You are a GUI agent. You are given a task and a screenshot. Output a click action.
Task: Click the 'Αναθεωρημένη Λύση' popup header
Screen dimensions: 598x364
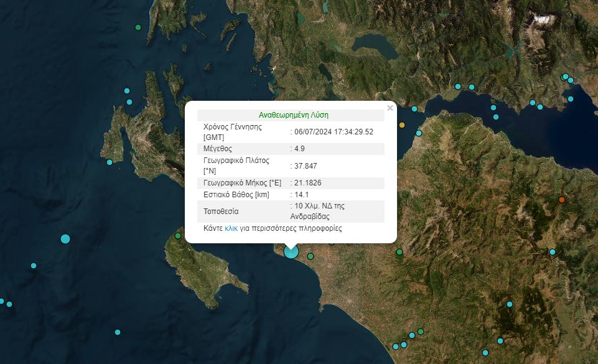tap(293, 115)
